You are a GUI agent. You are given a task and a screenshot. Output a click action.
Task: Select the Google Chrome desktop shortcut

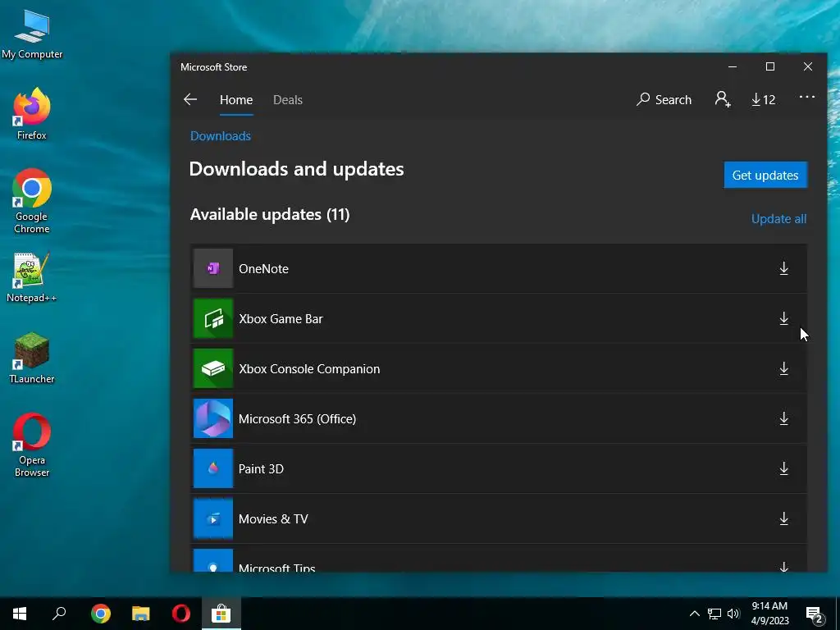(x=32, y=202)
